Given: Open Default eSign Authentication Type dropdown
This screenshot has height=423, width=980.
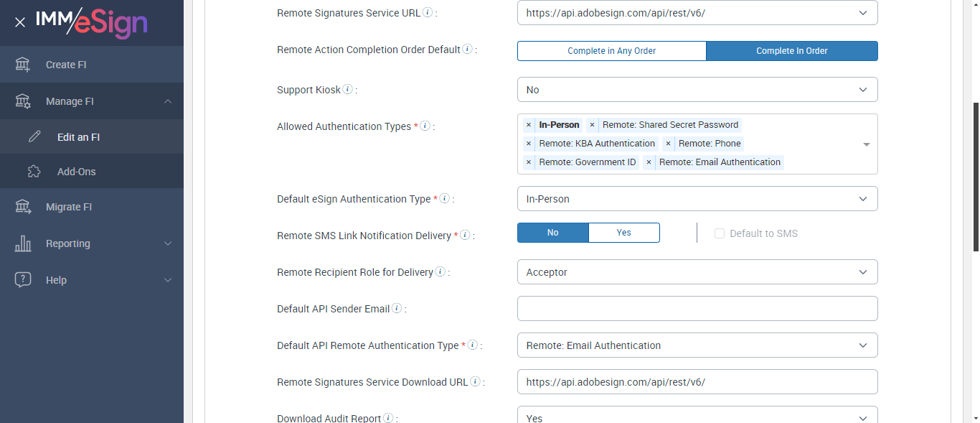Looking at the screenshot, I should tap(697, 199).
